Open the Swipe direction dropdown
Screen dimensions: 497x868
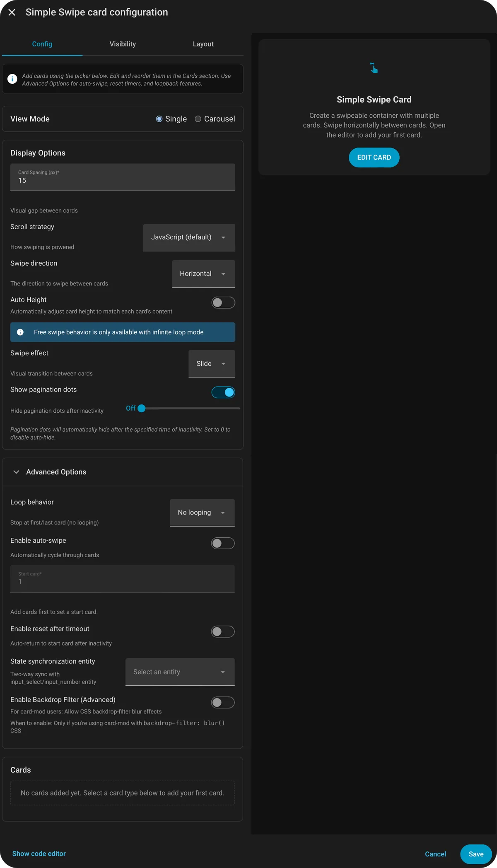[203, 274]
